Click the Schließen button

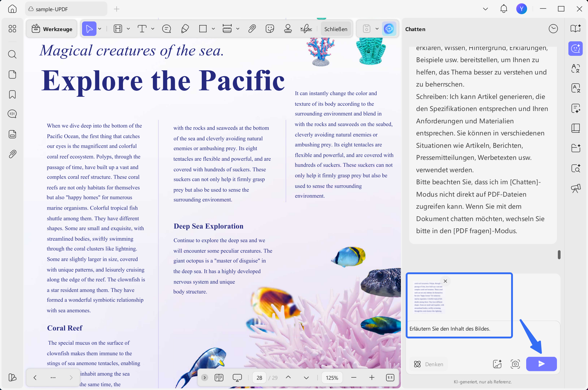(336, 29)
